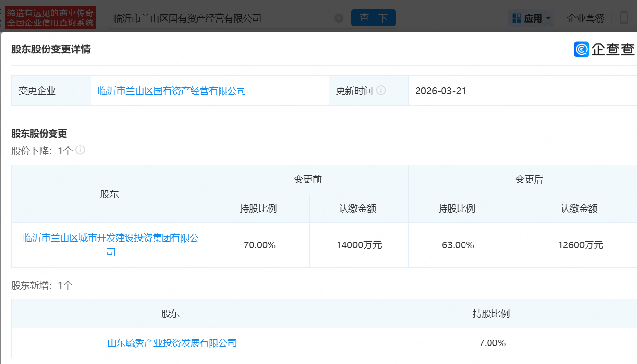Click the 7.00% holding ratio cell
The height and width of the screenshot is (364, 637).
point(492,343)
